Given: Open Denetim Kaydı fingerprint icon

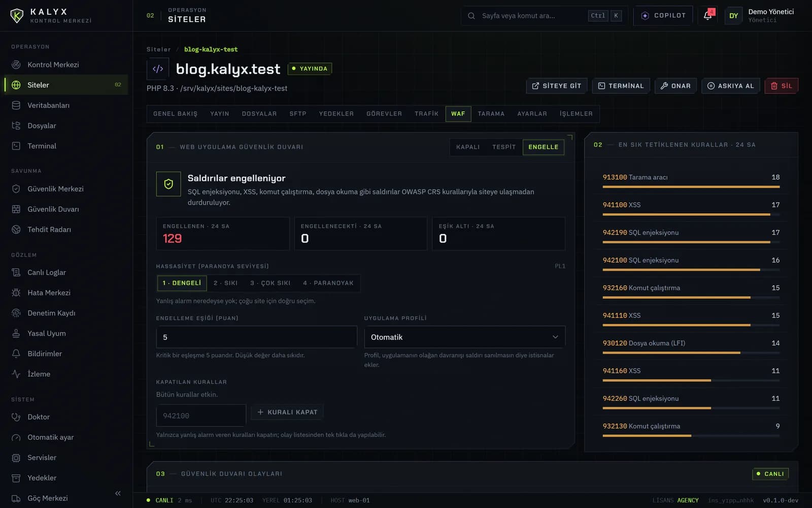Looking at the screenshot, I should [x=16, y=313].
